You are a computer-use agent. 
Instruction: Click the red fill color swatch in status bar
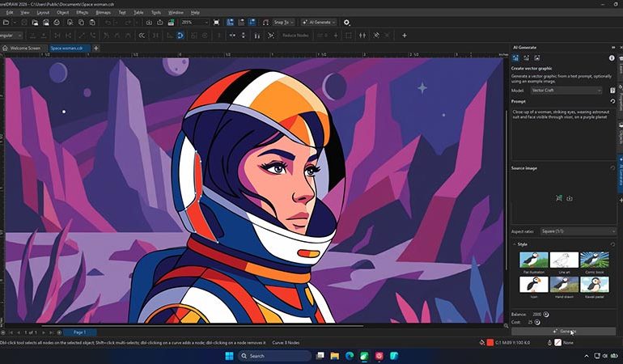tap(489, 342)
